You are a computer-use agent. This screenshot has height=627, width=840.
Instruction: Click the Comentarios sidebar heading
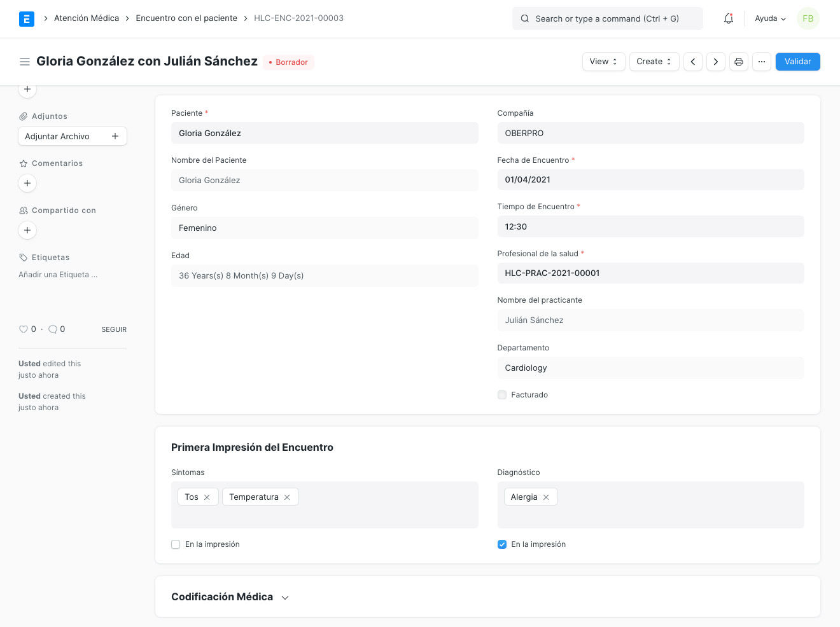click(57, 163)
